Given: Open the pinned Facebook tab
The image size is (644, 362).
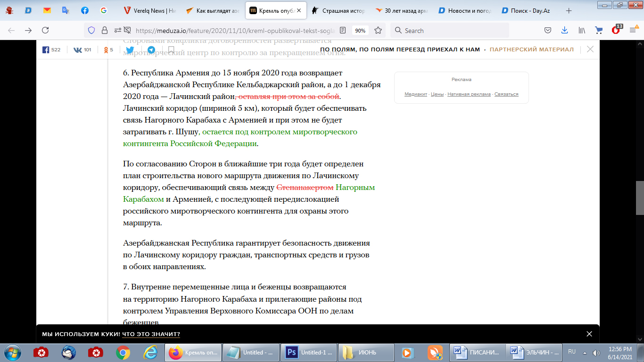Looking at the screenshot, I should point(85,10).
